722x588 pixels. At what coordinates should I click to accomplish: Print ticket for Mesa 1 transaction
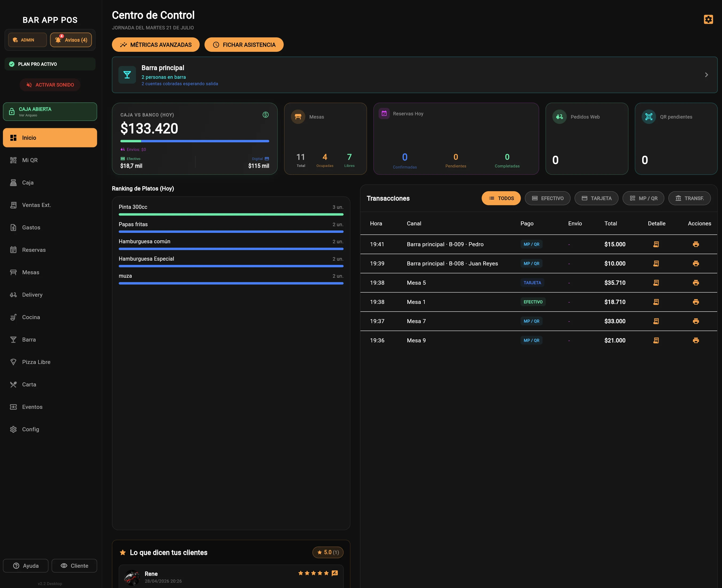pos(696,302)
